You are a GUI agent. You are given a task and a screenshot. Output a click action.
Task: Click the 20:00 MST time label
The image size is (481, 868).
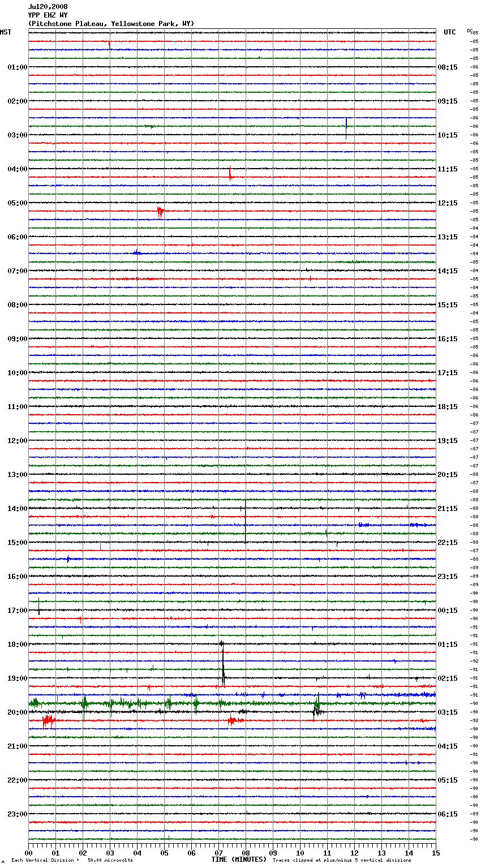pyautogui.click(x=18, y=712)
